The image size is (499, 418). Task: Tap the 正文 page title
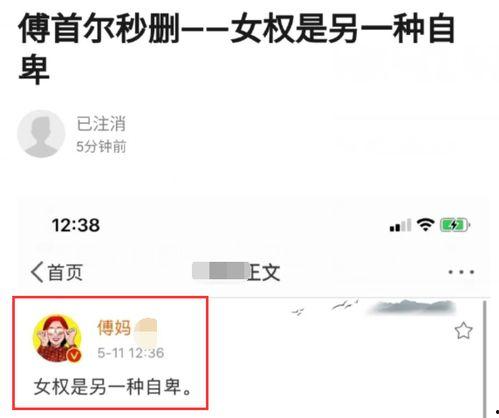263,273
